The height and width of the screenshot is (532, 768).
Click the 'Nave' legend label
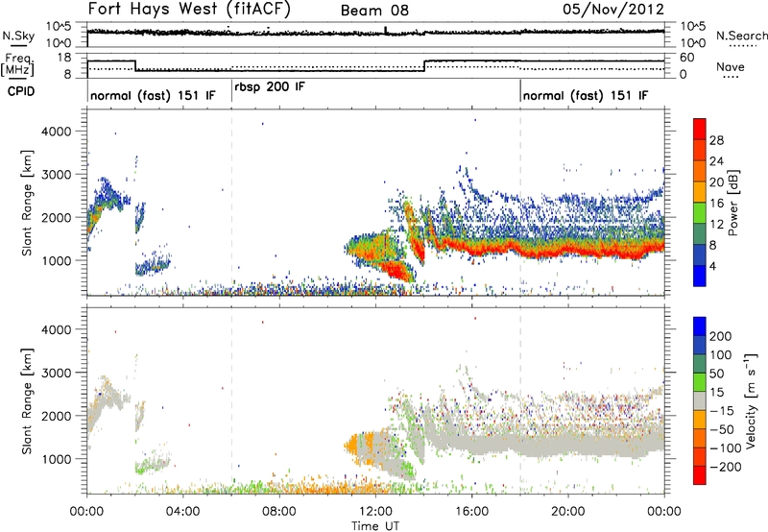731,66
